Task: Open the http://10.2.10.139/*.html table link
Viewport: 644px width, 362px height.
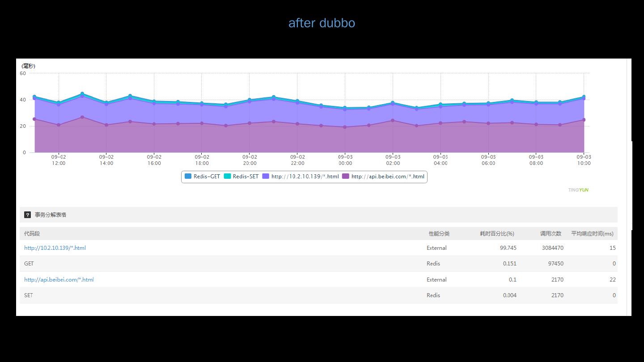Action: coord(55,248)
